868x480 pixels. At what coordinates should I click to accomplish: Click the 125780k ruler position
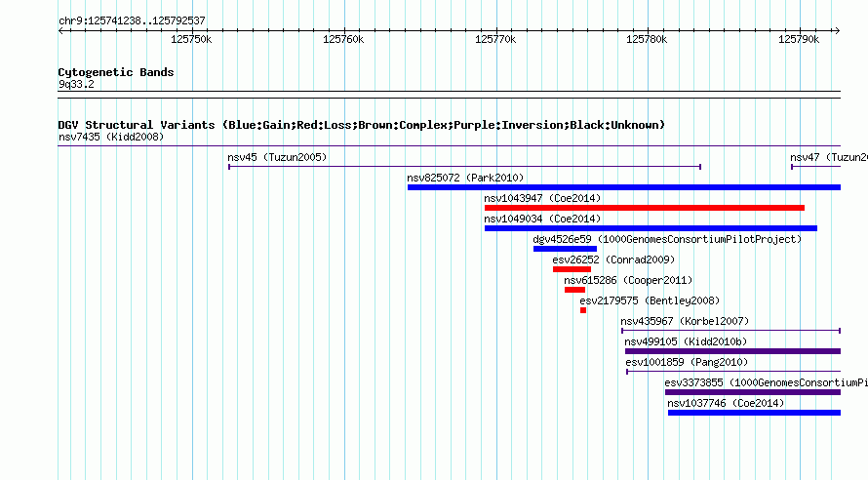647,39
